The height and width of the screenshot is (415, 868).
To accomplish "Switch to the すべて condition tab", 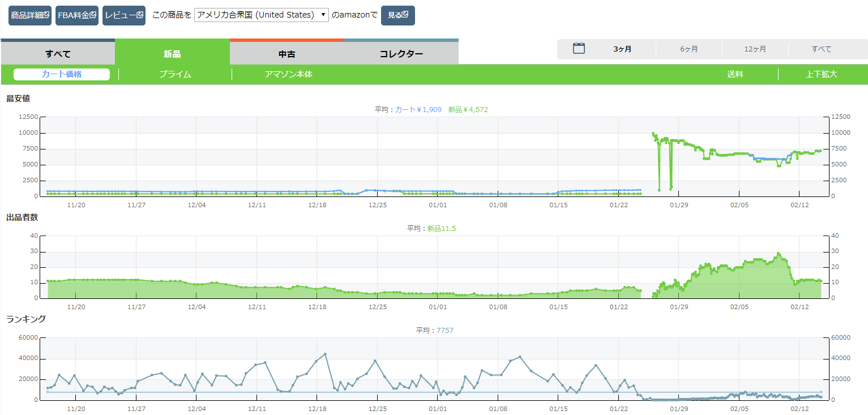I will [58, 54].
